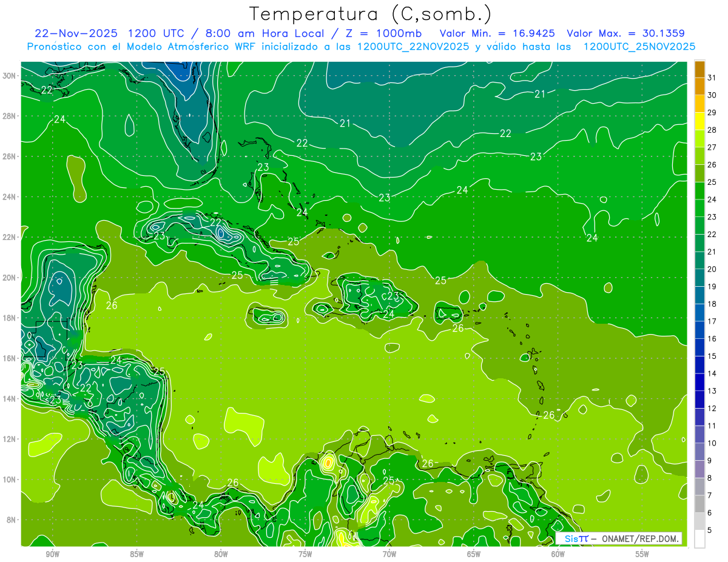This screenshot has width=728, height=562.
Task: Select the '1200UTC_25NOV2025' valid-until time text
Action: [639, 47]
